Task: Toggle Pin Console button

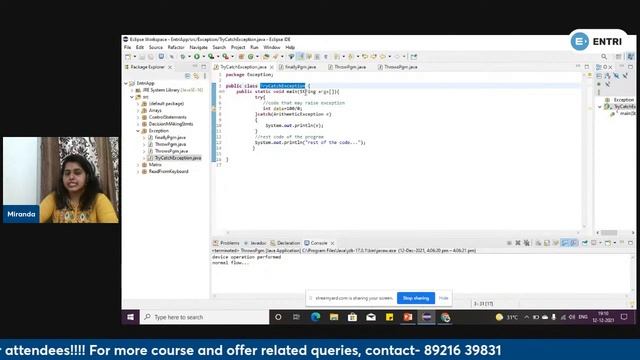Action: (x=584, y=243)
